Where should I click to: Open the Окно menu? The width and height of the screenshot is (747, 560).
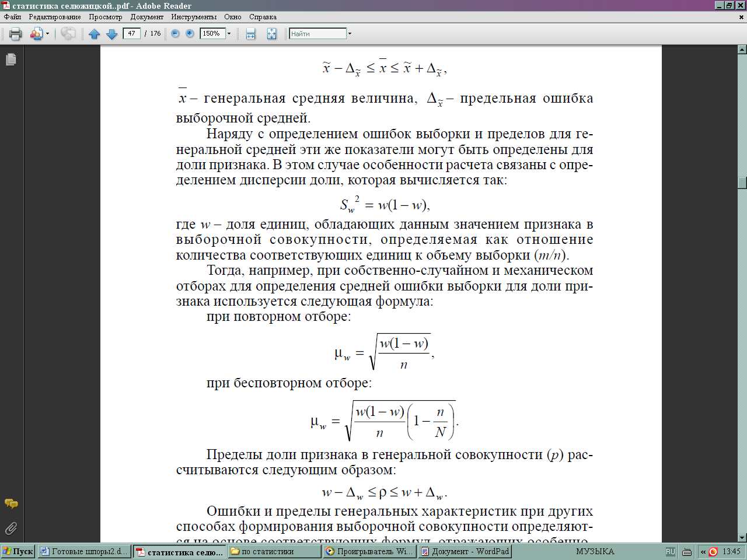[x=233, y=17]
